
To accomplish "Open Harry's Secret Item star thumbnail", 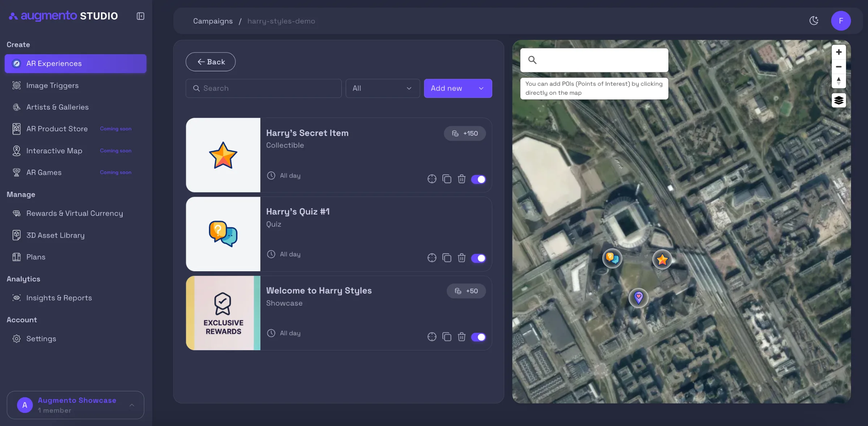I will pos(223,155).
